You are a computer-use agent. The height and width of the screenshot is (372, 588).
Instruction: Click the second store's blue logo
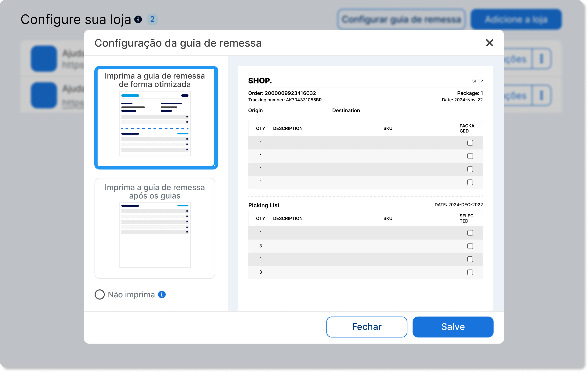click(44, 95)
